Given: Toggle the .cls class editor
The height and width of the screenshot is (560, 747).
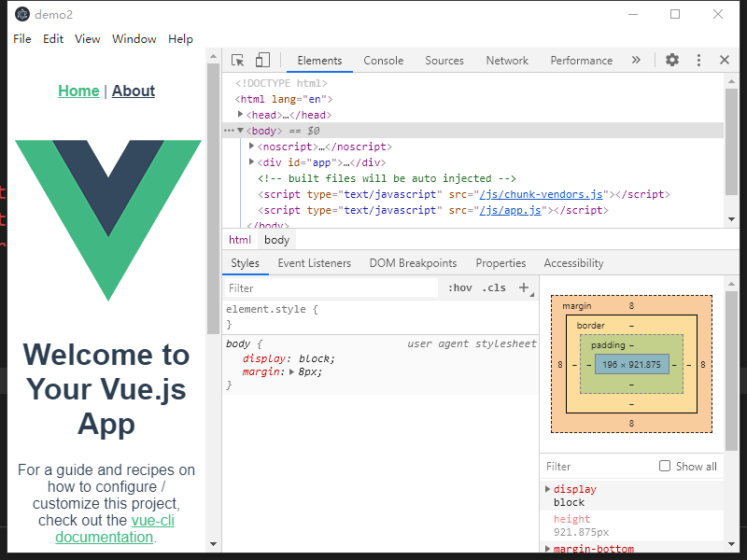Looking at the screenshot, I should [x=494, y=287].
